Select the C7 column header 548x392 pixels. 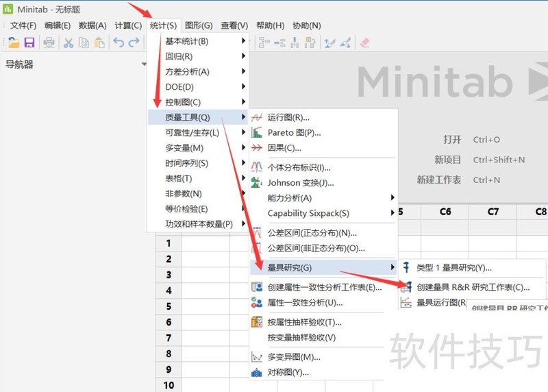493,212
